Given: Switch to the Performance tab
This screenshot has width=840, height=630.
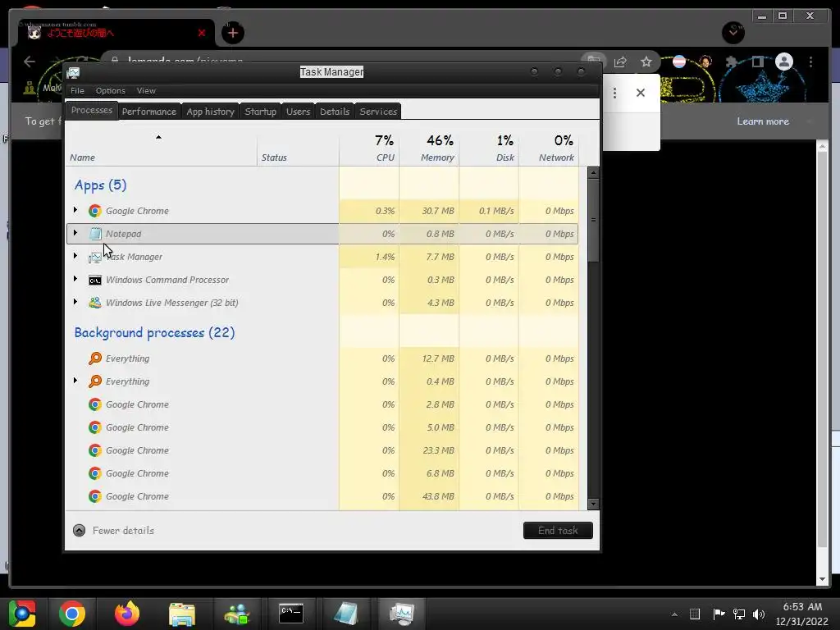Looking at the screenshot, I should coord(149,112).
